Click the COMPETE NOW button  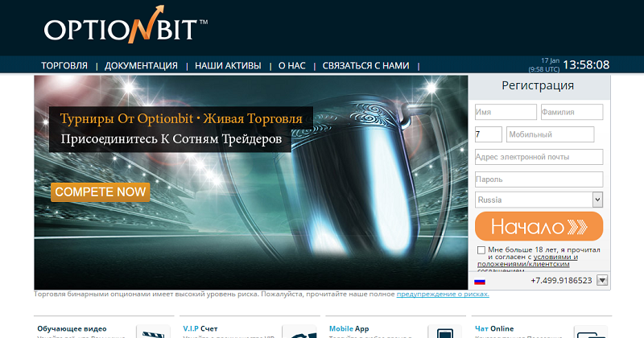[x=100, y=192]
